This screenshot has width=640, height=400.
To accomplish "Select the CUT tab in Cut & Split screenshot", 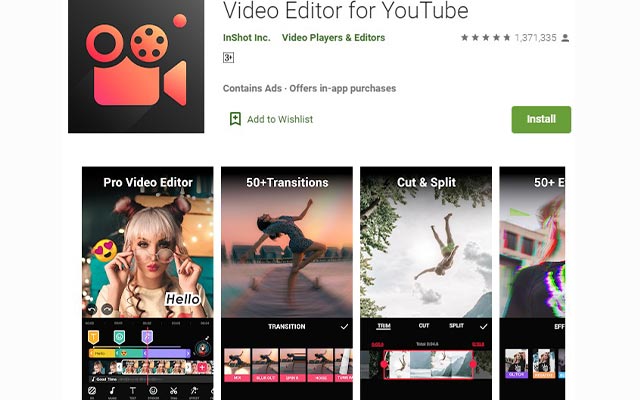I will (x=424, y=327).
